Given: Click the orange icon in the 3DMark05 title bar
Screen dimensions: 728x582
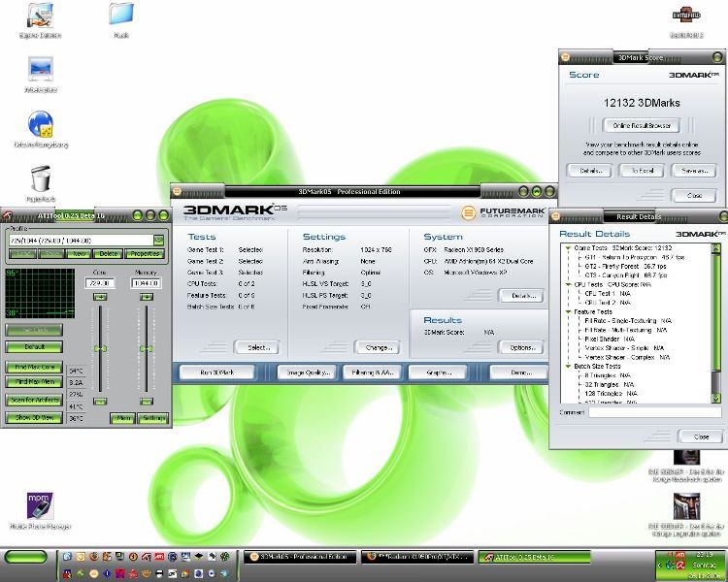Looking at the screenshot, I should [177, 191].
